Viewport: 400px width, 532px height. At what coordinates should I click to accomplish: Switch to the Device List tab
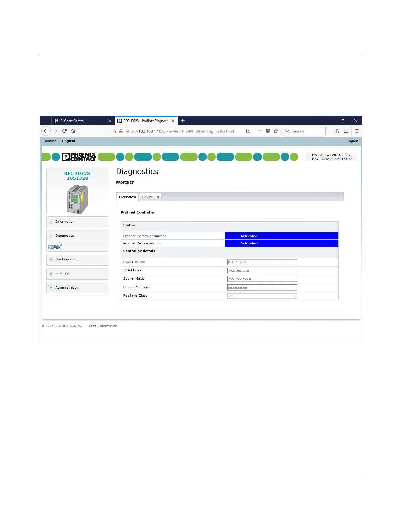click(x=150, y=197)
